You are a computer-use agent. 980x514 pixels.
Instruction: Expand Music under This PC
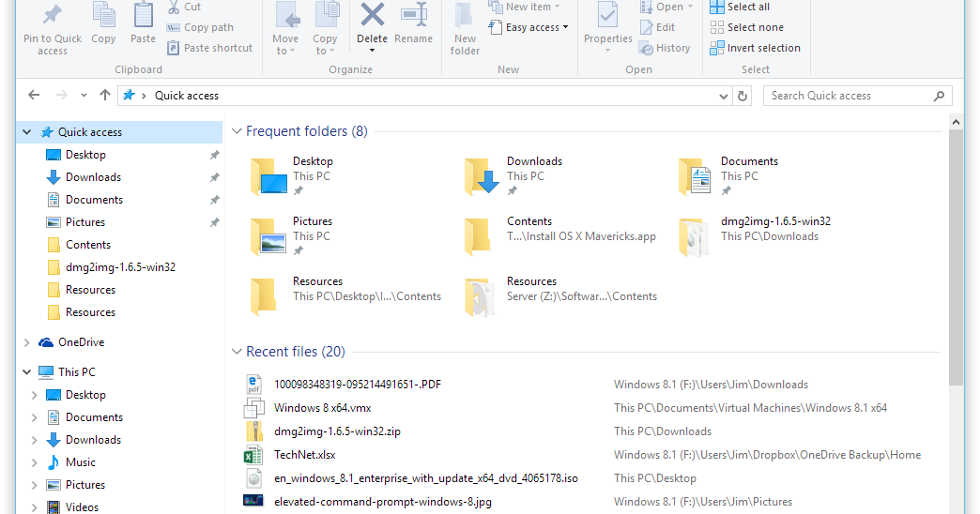(x=35, y=462)
